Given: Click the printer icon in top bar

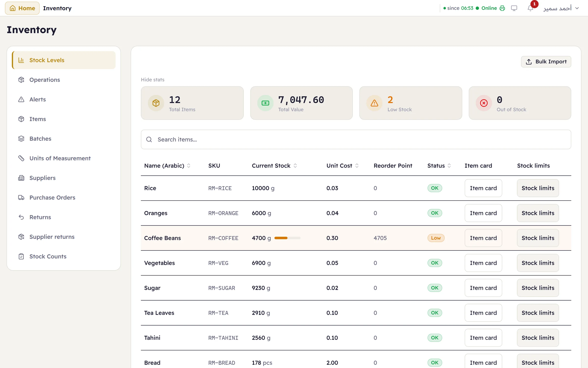Looking at the screenshot, I should [x=502, y=8].
